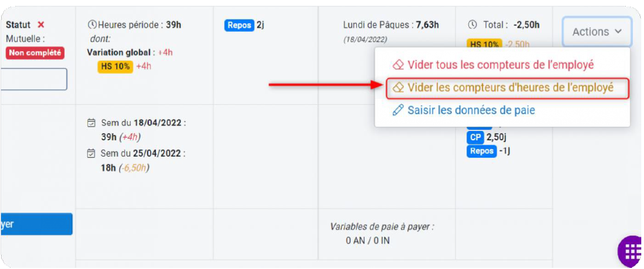The width and height of the screenshot is (644, 269).
Task: Click calendar icon for Sem du 25/04/2022
Action: 91,153
